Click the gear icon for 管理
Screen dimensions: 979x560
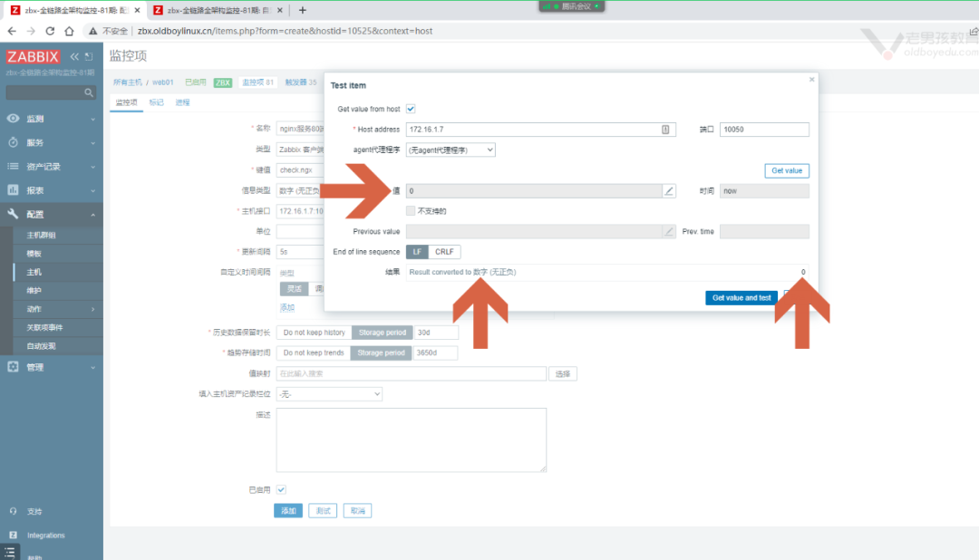coord(13,367)
